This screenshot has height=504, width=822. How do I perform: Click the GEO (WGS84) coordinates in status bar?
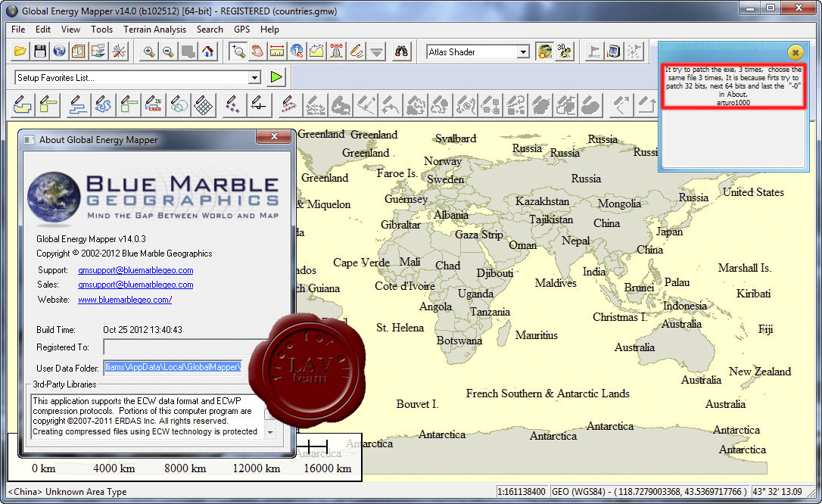pyautogui.click(x=649, y=491)
